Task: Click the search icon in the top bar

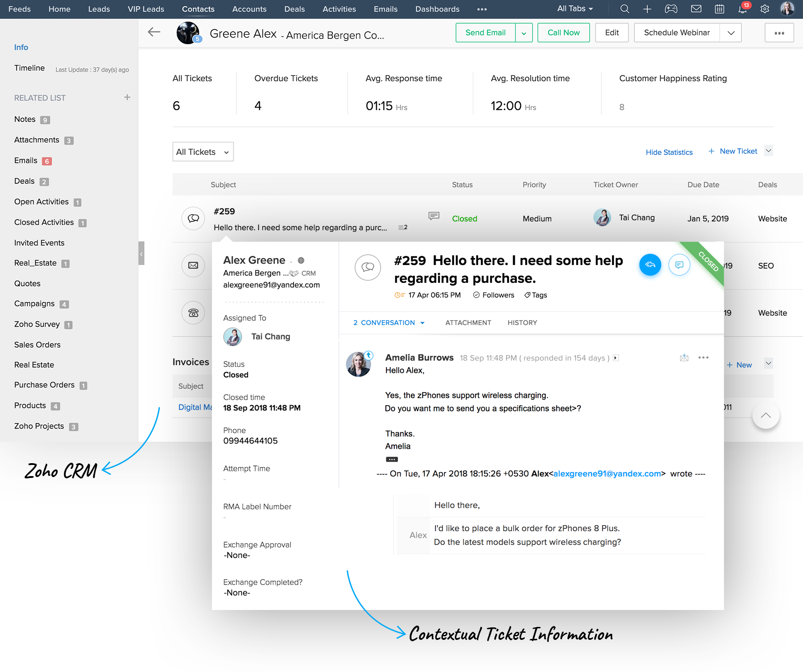Action: pyautogui.click(x=625, y=9)
